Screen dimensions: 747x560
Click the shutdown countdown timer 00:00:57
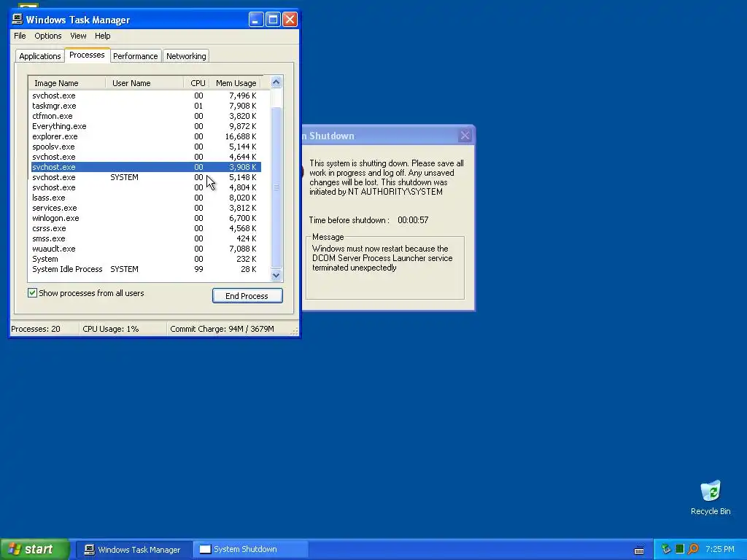pos(413,220)
